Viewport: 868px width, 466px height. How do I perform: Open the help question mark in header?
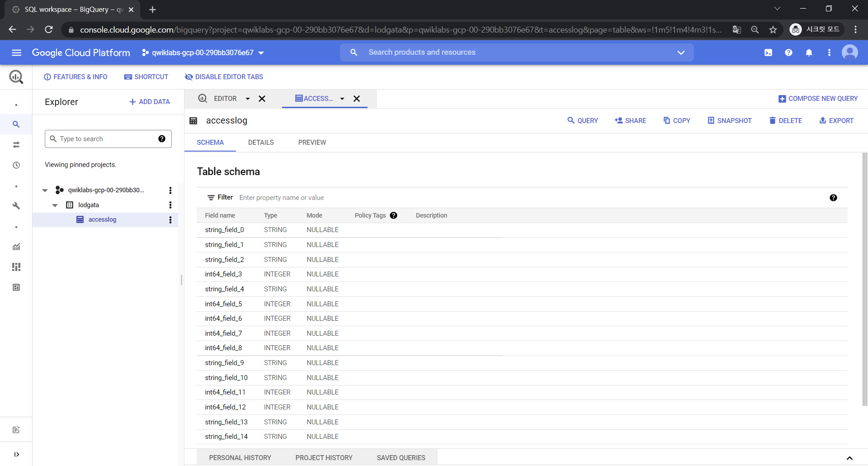788,52
